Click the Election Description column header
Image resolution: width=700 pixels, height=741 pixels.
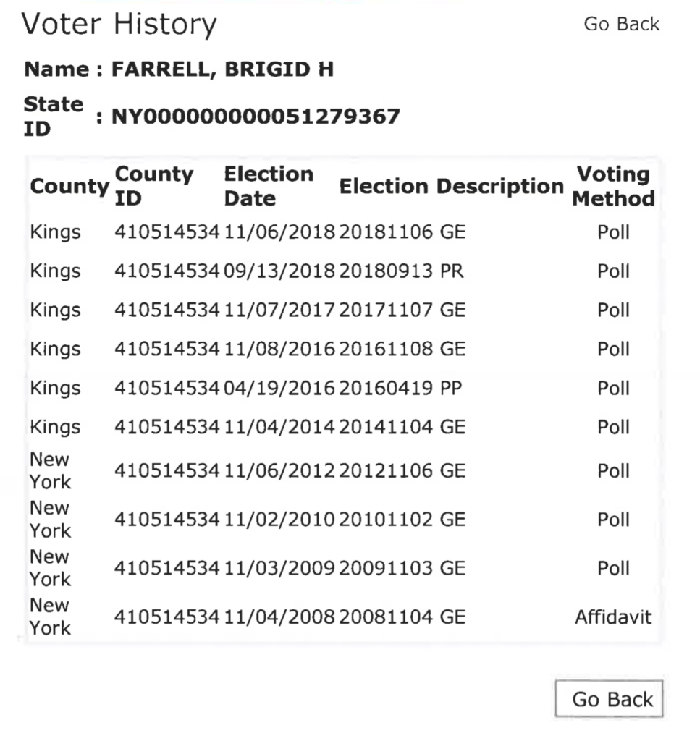click(451, 187)
